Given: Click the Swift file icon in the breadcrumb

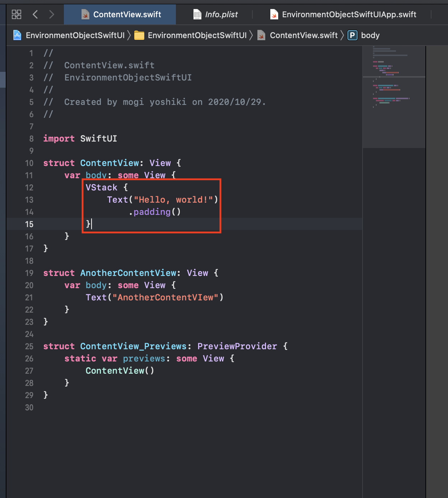Looking at the screenshot, I should [x=261, y=35].
